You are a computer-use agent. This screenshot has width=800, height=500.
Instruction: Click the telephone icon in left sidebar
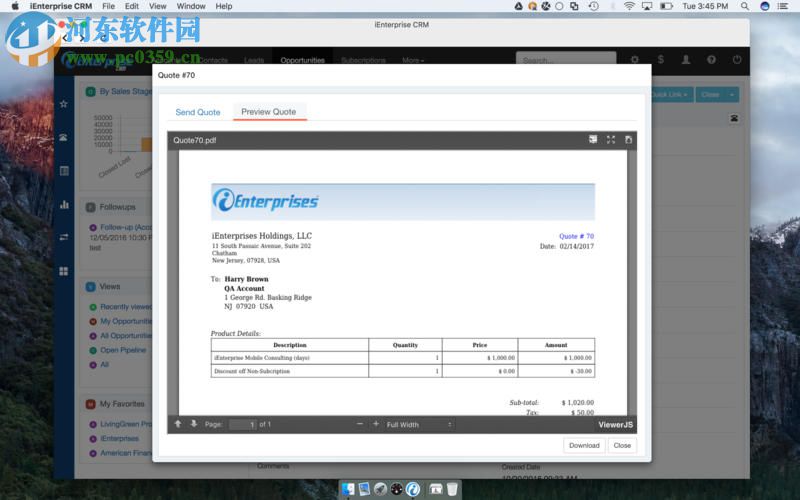coord(64,137)
